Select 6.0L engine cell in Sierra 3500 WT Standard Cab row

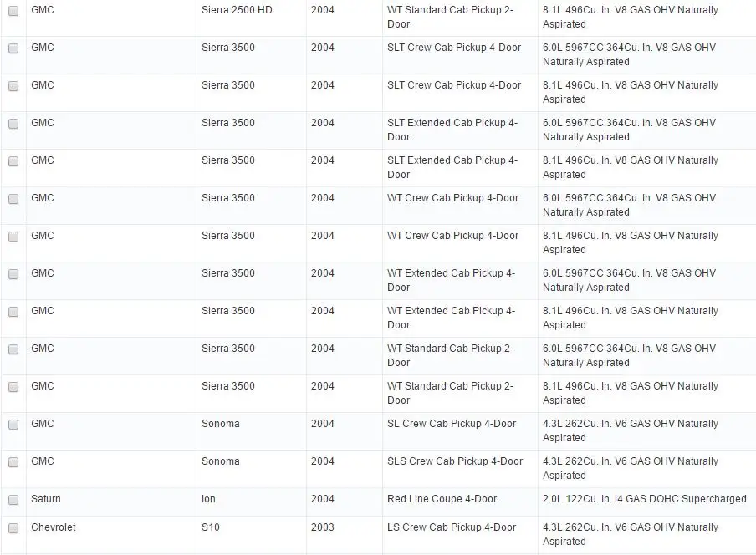click(x=646, y=355)
